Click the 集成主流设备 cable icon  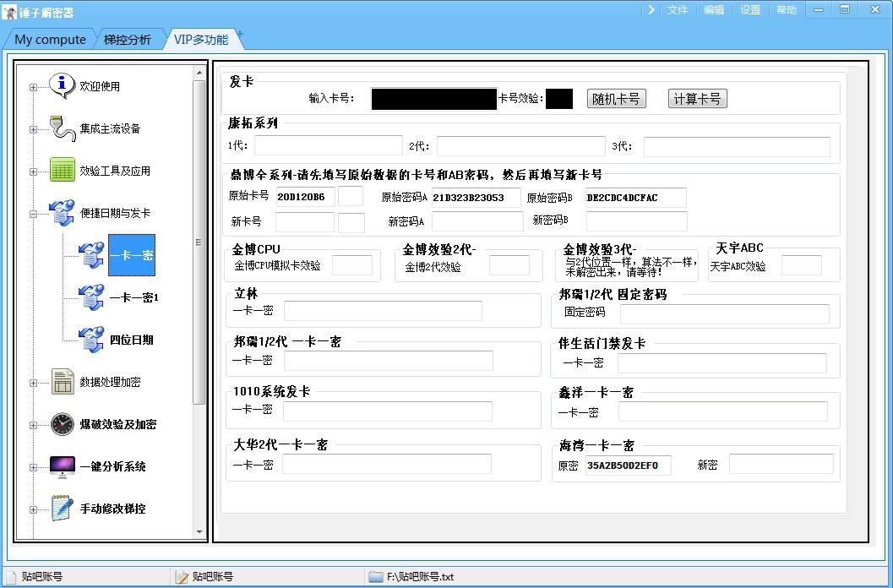pos(62,128)
